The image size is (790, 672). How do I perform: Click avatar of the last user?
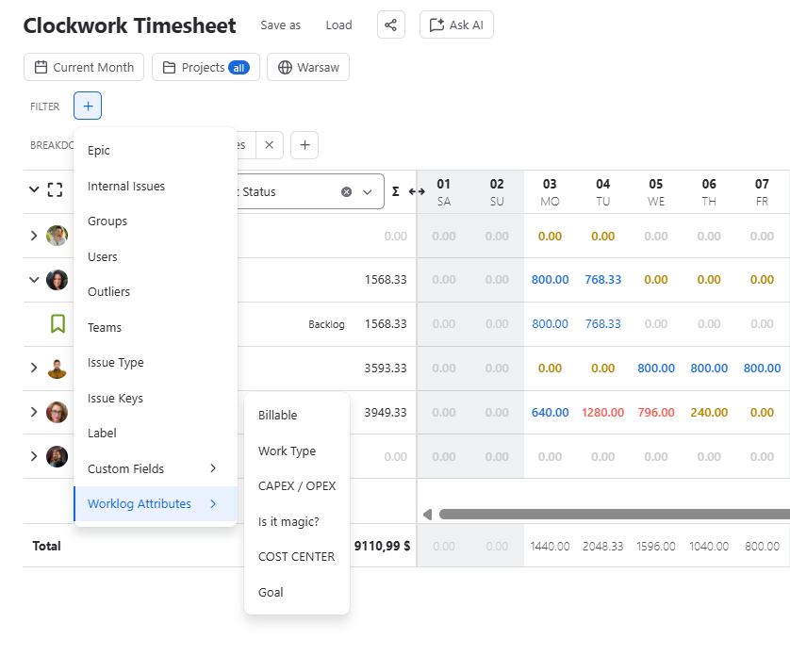[x=57, y=456]
